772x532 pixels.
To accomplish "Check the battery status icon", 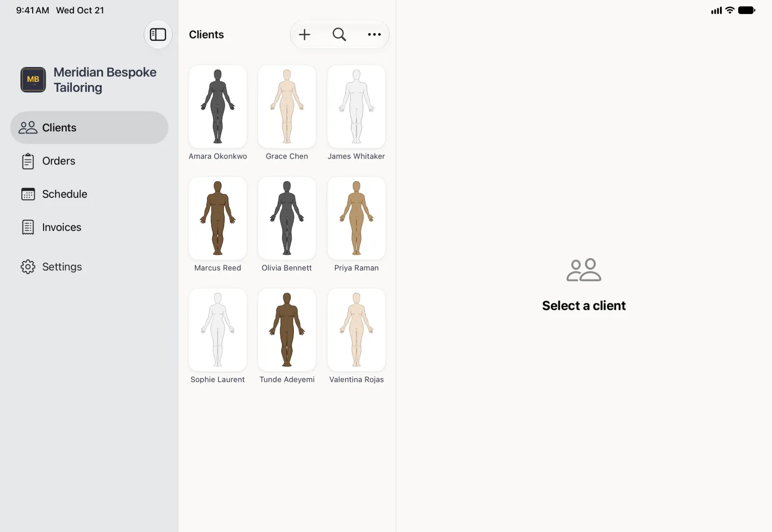I will click(747, 10).
